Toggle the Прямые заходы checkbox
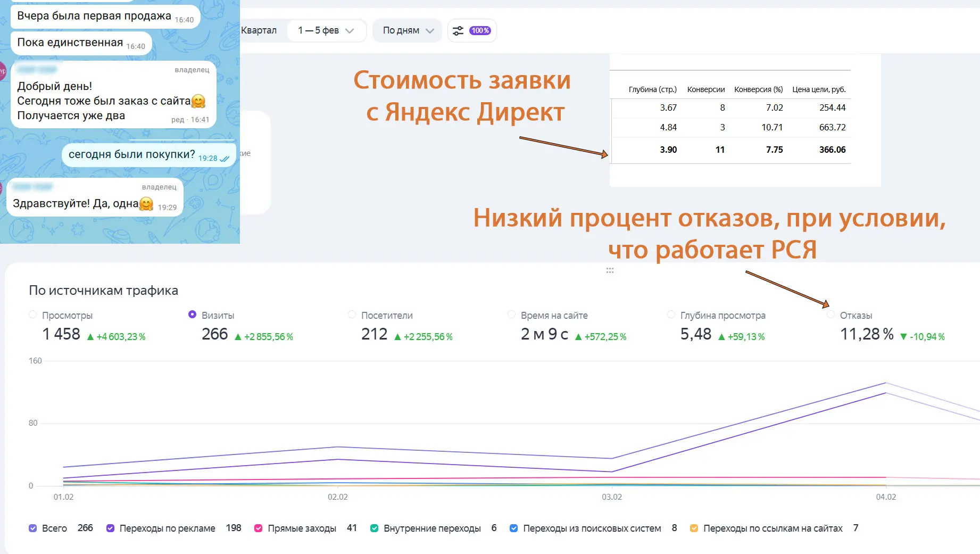This screenshot has height=554, width=980. (x=259, y=528)
